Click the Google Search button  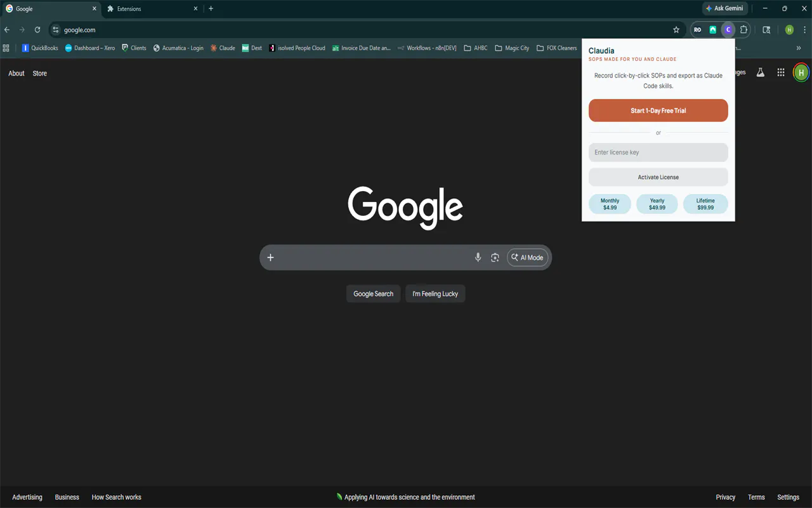(374, 293)
